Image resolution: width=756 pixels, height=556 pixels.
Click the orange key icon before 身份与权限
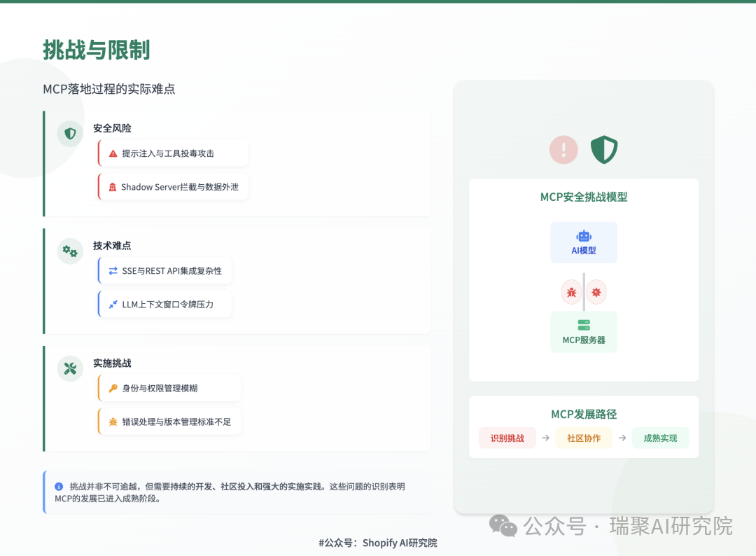(x=113, y=388)
